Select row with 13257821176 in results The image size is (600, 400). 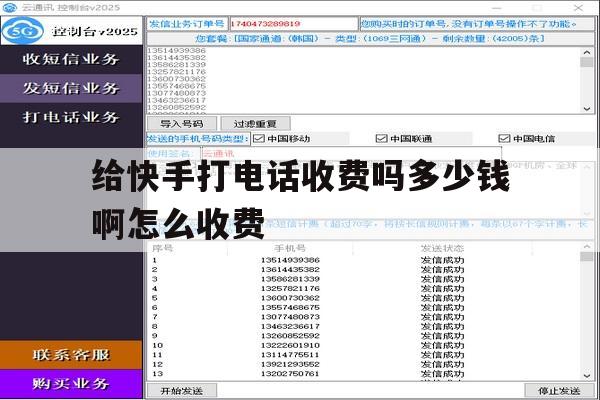click(x=364, y=289)
